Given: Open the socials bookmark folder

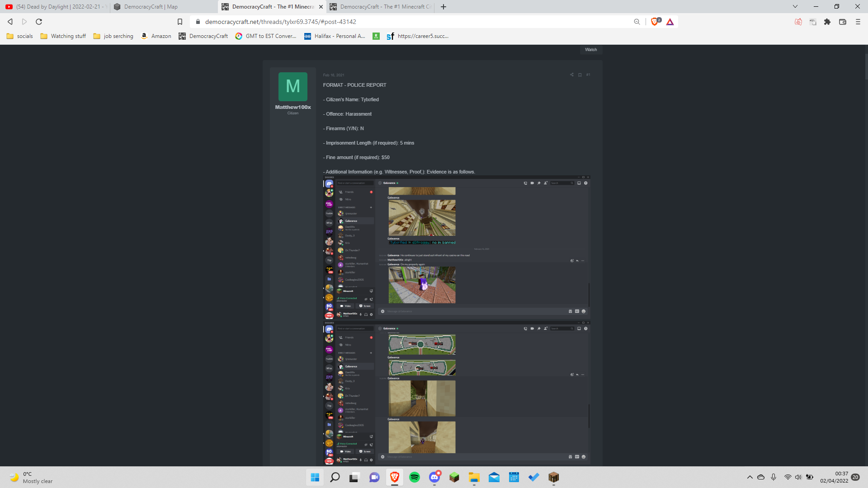Looking at the screenshot, I should 19,36.
